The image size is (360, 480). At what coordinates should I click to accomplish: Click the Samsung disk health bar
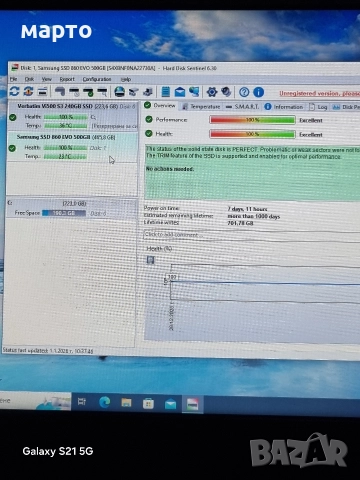[65, 147]
